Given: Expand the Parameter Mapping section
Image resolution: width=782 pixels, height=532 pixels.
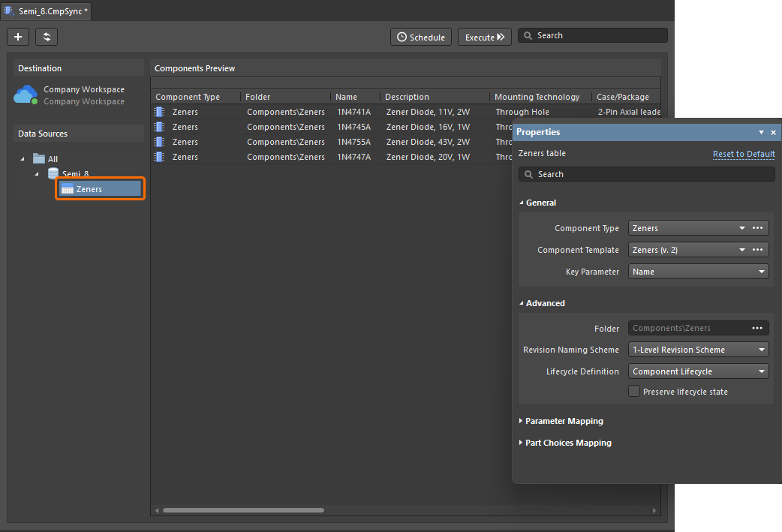Looking at the screenshot, I should pyautogui.click(x=564, y=421).
